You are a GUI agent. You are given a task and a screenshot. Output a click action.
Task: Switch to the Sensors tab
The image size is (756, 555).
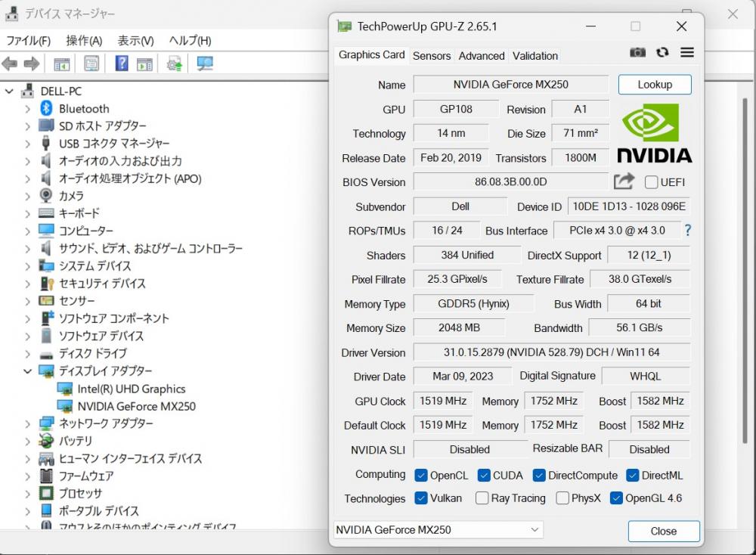tap(432, 56)
